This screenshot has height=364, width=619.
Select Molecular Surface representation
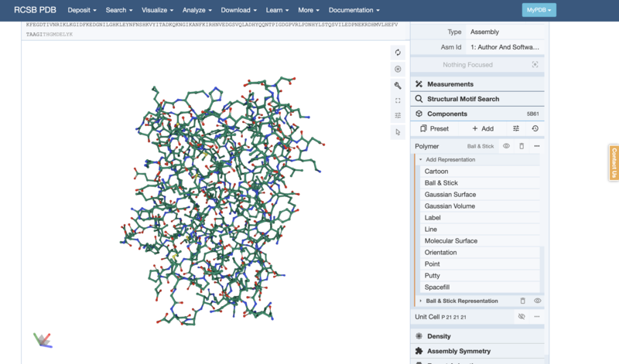coord(450,240)
